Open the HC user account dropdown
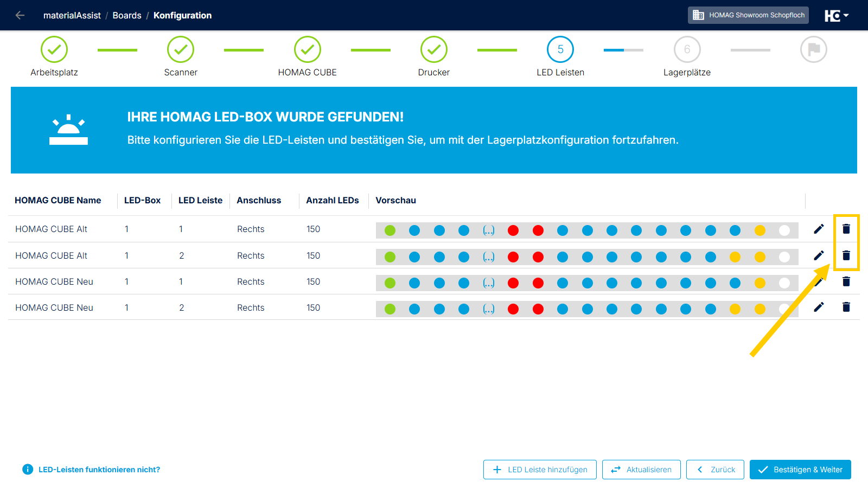The width and height of the screenshot is (868, 488). coord(837,15)
